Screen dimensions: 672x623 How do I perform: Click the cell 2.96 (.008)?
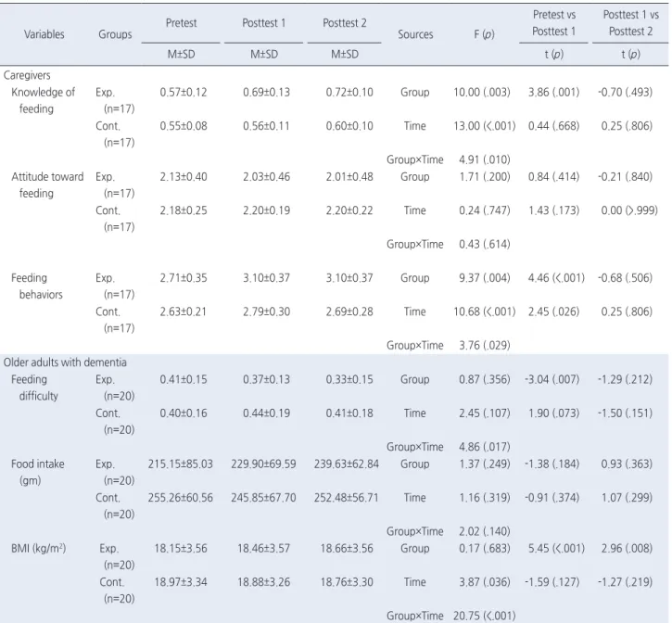point(627,549)
